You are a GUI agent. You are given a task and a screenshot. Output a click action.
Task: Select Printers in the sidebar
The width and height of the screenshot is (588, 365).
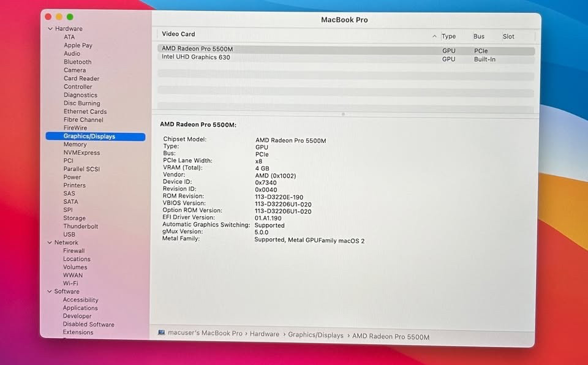coord(74,186)
